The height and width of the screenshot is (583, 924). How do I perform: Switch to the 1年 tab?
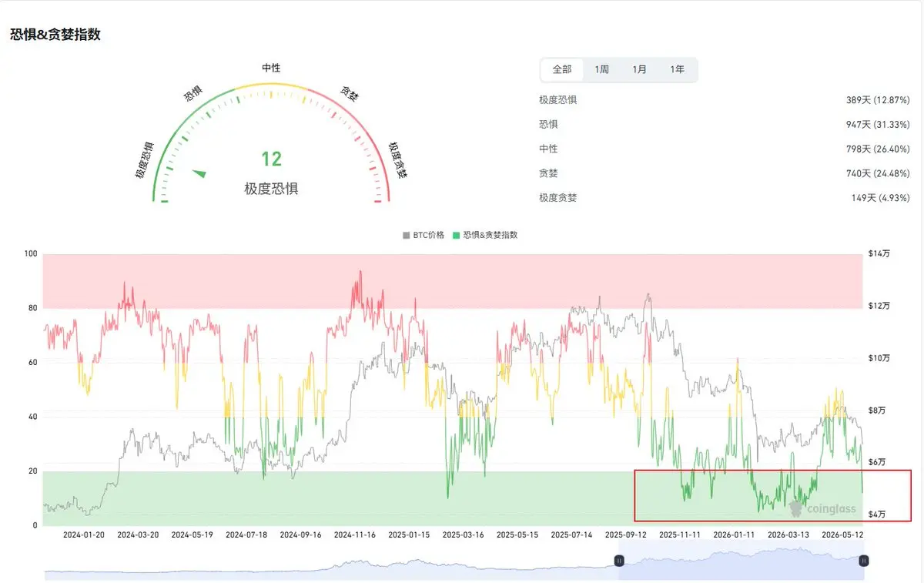coord(677,69)
